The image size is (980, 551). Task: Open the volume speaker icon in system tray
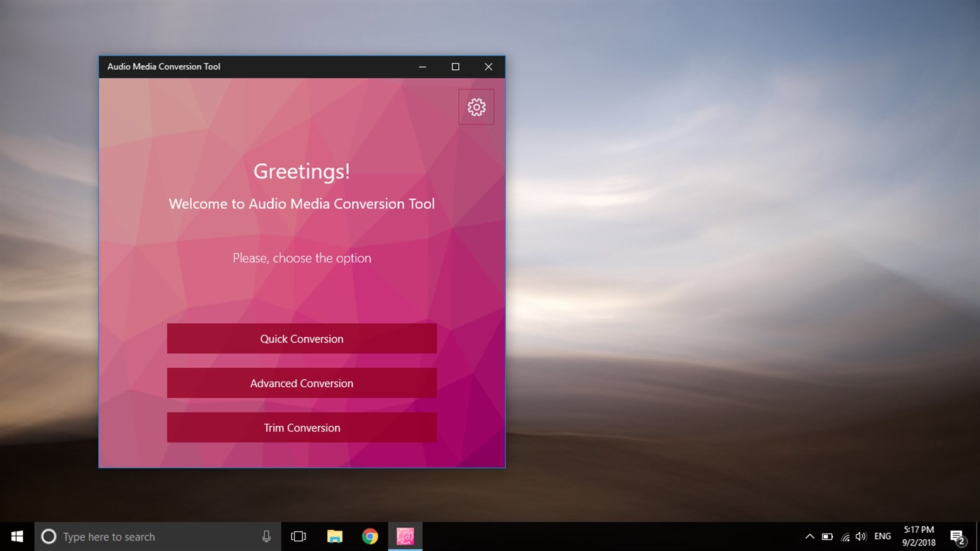tap(860, 536)
